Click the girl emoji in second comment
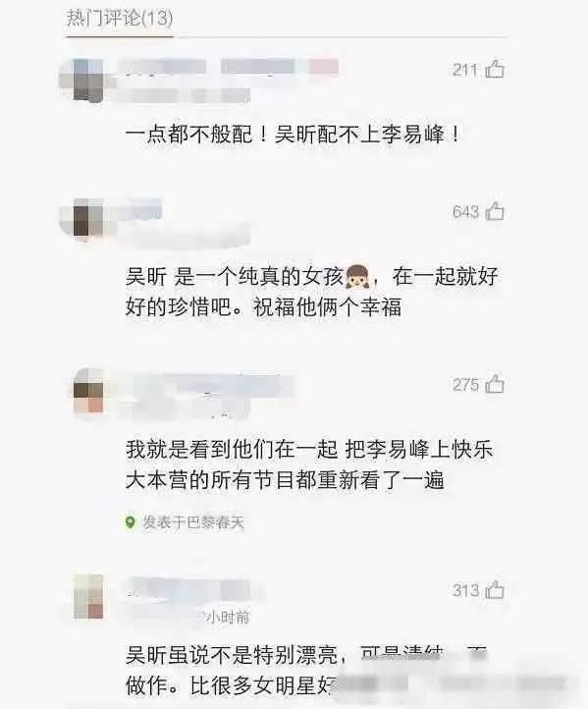588x709 pixels. pos(357,276)
